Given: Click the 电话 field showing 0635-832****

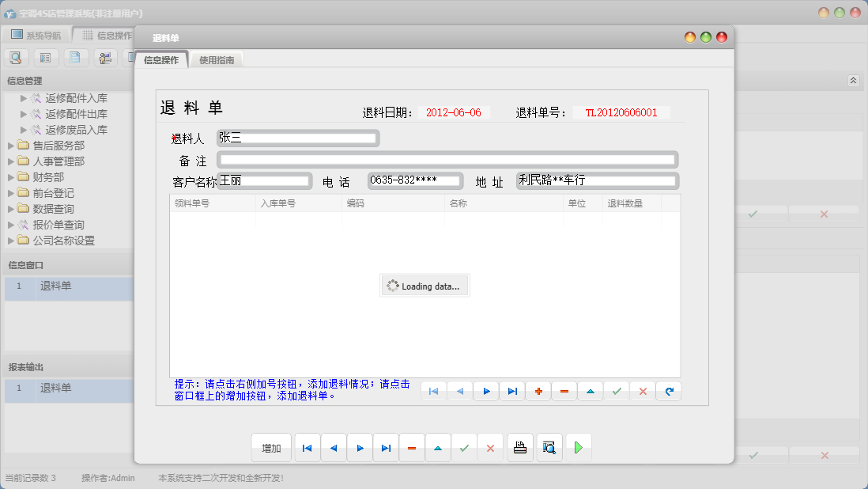Looking at the screenshot, I should (415, 180).
